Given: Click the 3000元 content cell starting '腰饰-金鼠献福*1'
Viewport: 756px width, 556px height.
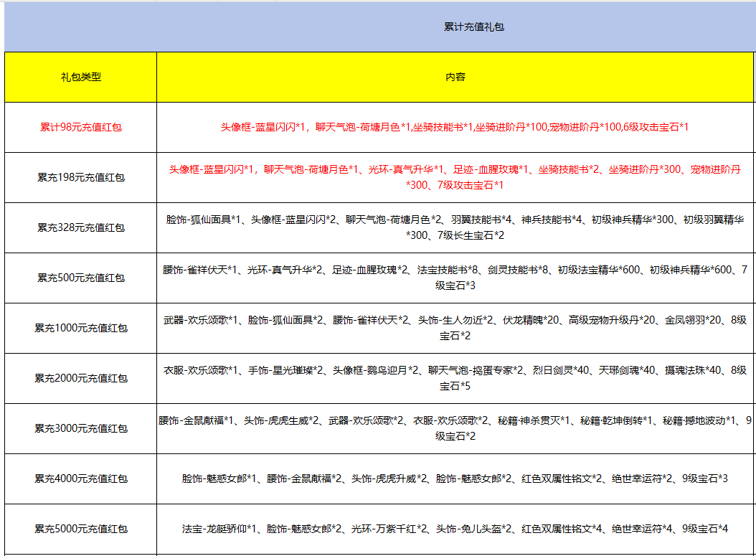Looking at the screenshot, I should pyautogui.click(x=455, y=428).
